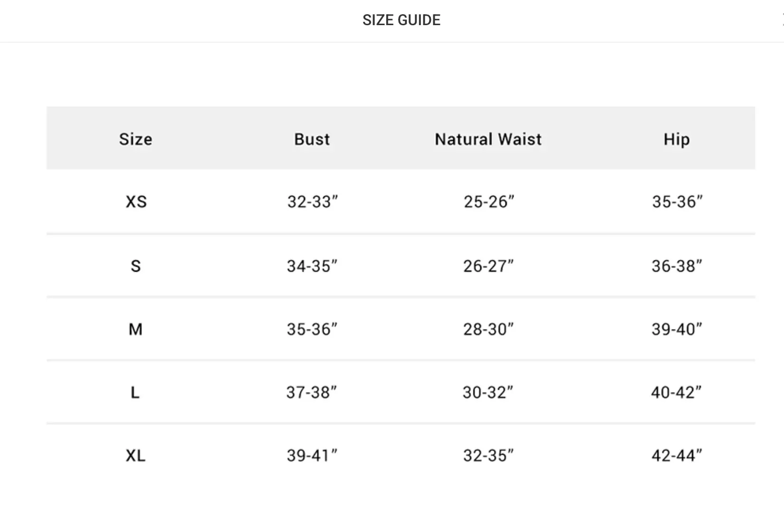The image size is (784, 532).
Task: Click XS bust measurement 32-33"
Action: pos(312,202)
